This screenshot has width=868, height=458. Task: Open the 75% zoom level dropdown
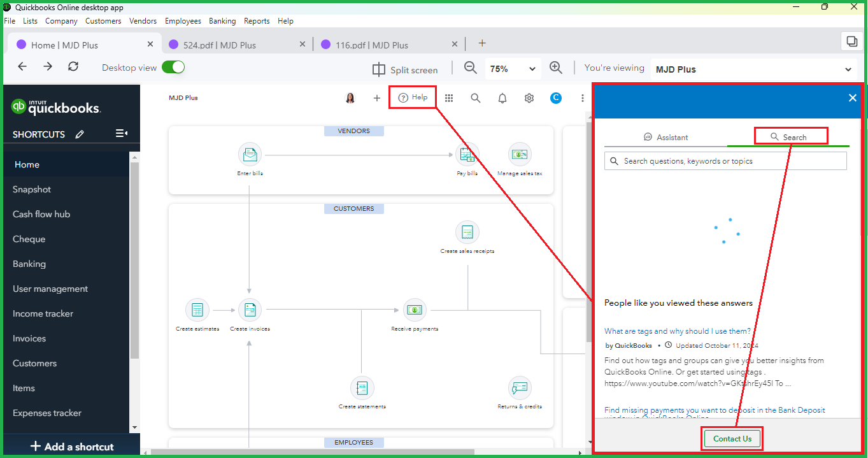pos(513,68)
